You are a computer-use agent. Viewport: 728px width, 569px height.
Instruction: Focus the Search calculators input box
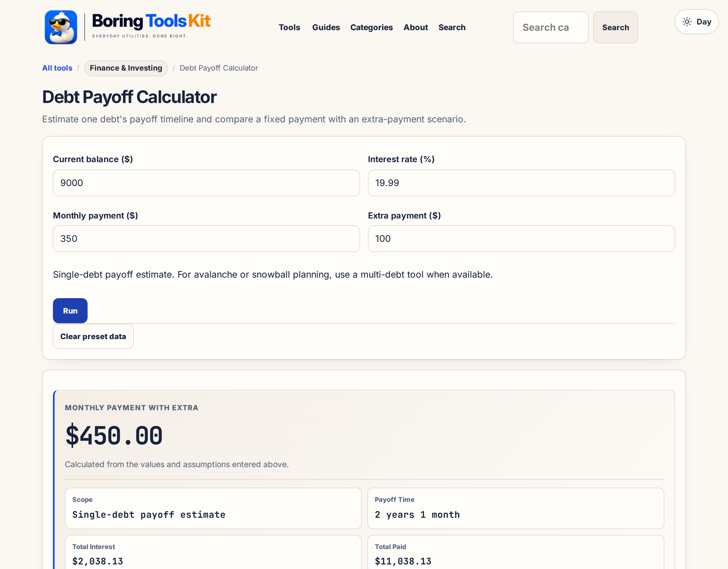(x=550, y=27)
